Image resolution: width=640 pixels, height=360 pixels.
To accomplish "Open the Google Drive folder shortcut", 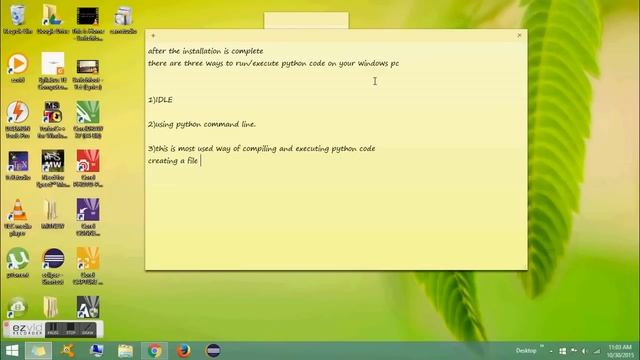I will click(52, 19).
